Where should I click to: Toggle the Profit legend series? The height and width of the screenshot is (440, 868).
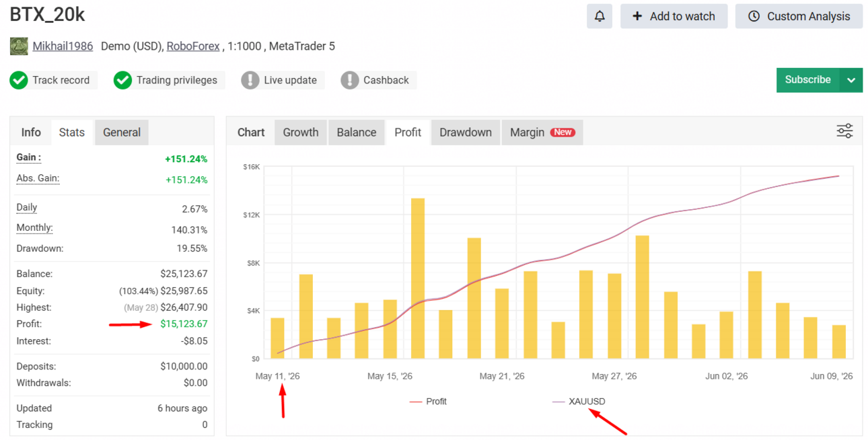[x=428, y=402]
